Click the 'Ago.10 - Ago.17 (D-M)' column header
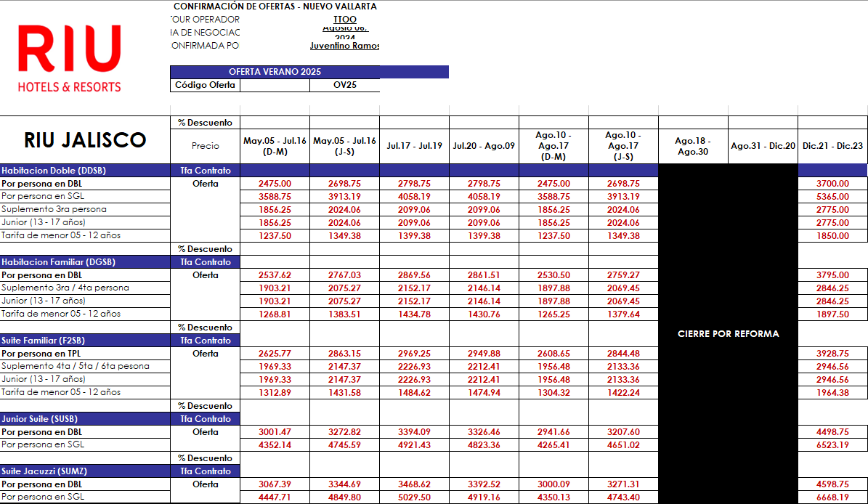868x504 pixels. click(x=553, y=146)
